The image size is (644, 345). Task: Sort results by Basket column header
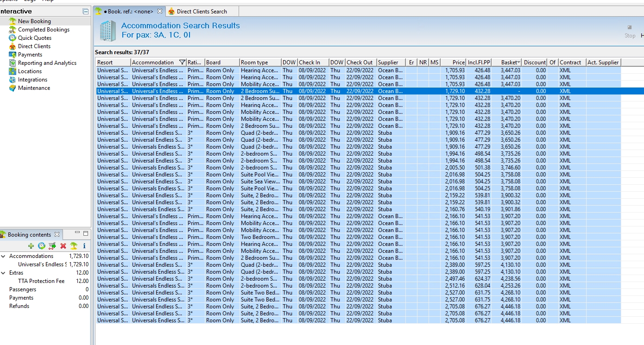point(509,63)
